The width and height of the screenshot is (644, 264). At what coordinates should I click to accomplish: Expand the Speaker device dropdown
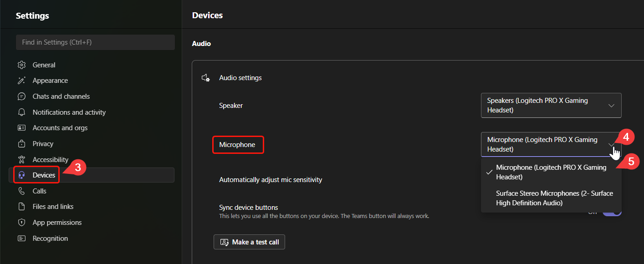[551, 105]
